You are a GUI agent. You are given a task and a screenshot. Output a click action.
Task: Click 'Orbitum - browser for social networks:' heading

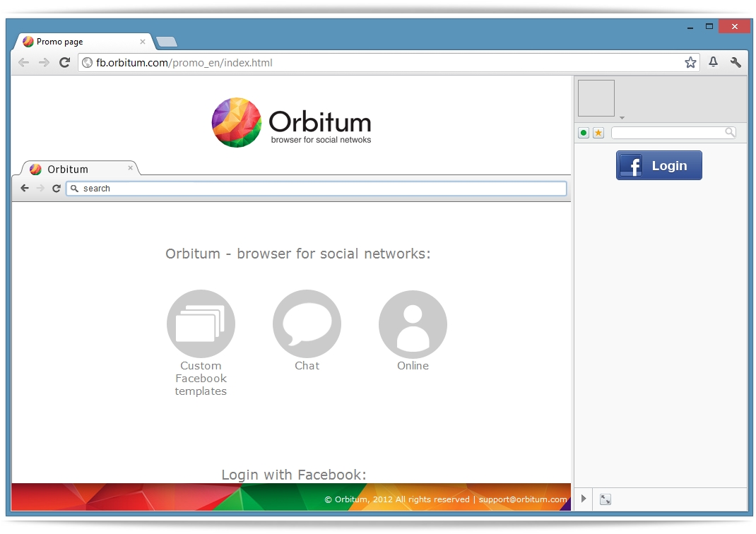pos(298,254)
